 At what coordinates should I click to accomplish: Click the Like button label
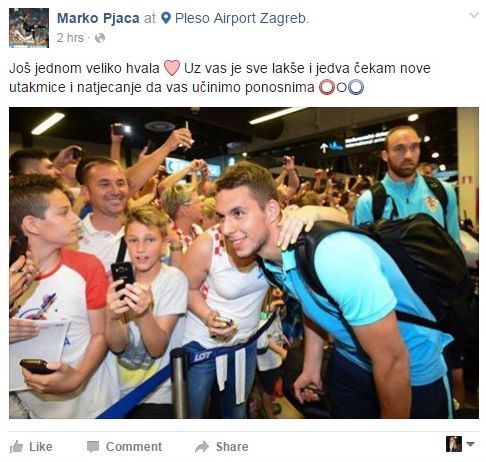pos(41,447)
